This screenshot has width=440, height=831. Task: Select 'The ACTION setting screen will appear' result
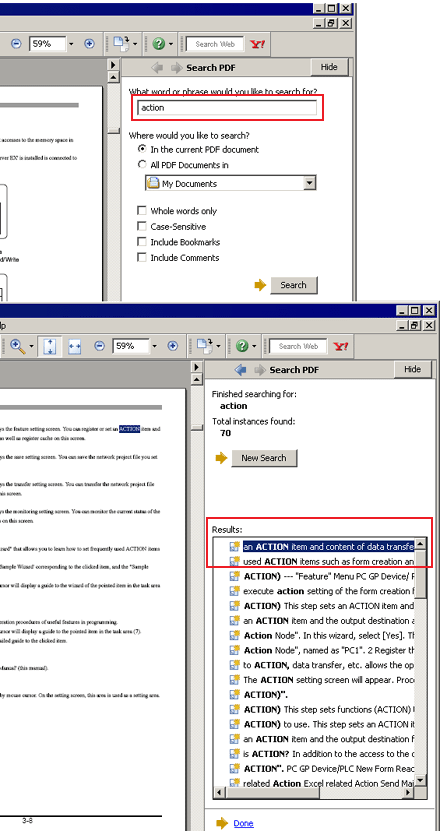pos(328,679)
